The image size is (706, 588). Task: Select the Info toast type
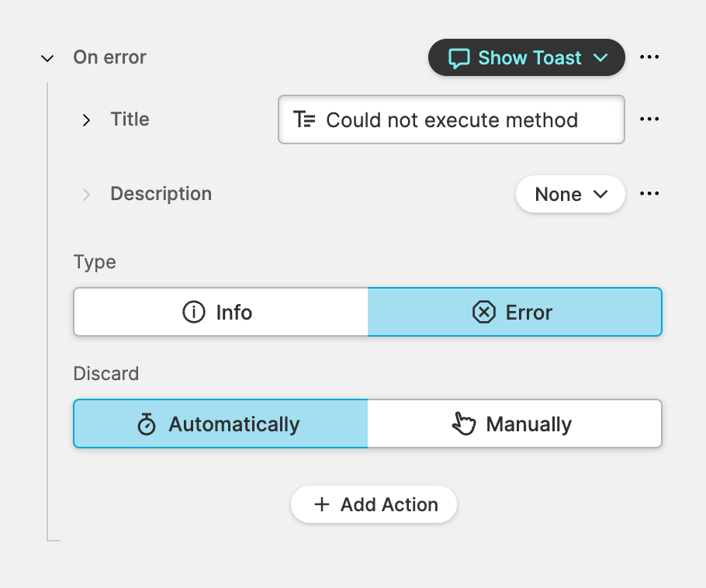220,312
